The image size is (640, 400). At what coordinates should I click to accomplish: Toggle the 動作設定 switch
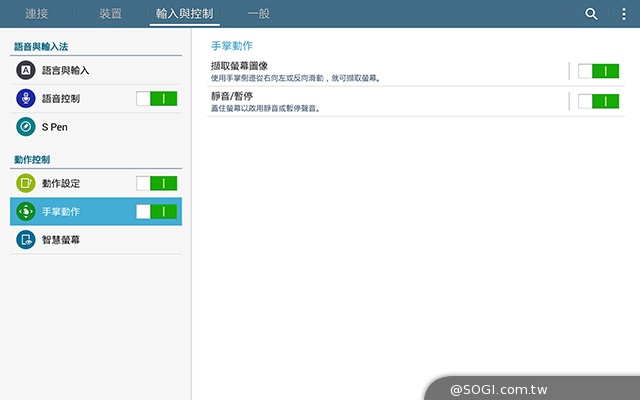[x=157, y=183]
